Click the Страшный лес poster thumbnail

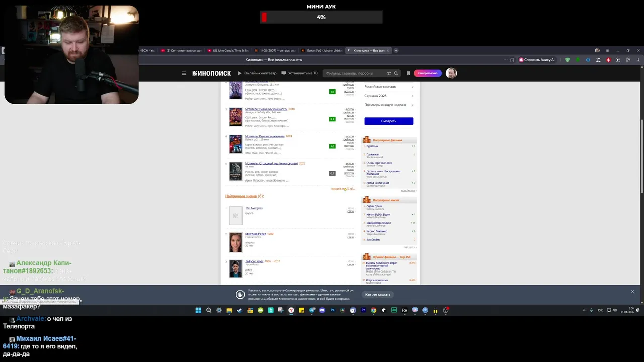click(x=235, y=171)
